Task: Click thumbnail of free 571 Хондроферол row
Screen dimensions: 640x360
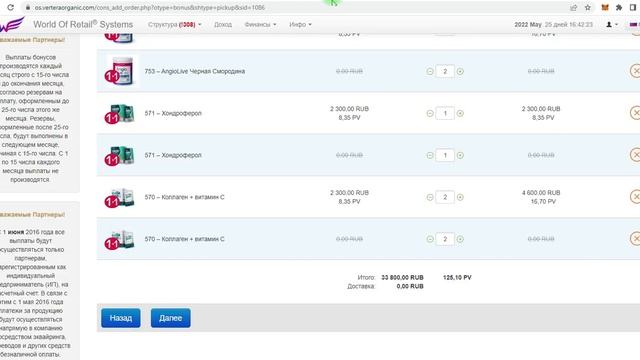Action: coord(120,155)
